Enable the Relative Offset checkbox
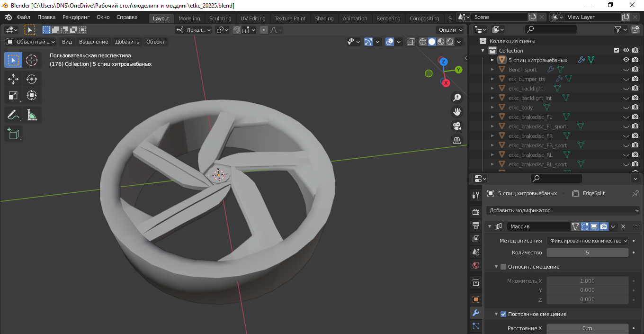This screenshot has height=334, width=644. click(503, 267)
